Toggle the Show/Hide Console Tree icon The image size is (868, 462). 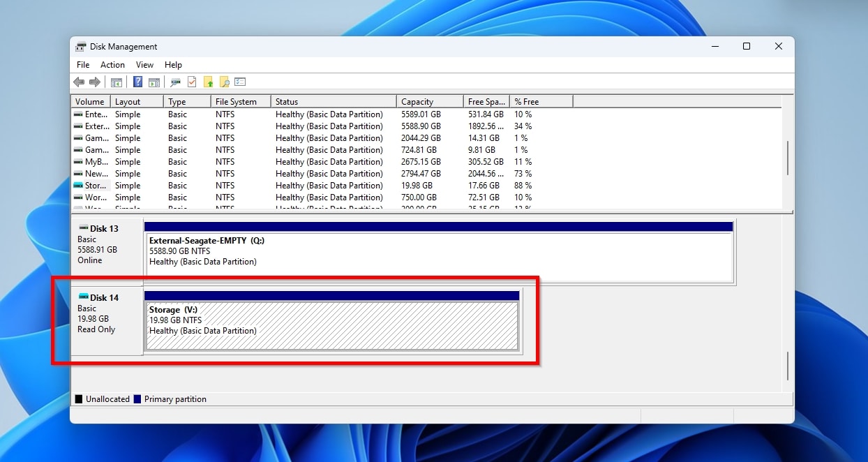pos(117,82)
